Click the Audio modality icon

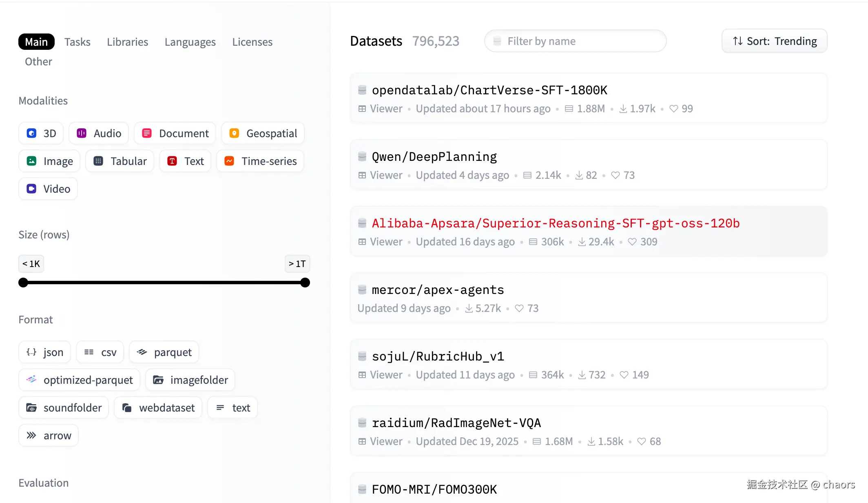click(82, 134)
